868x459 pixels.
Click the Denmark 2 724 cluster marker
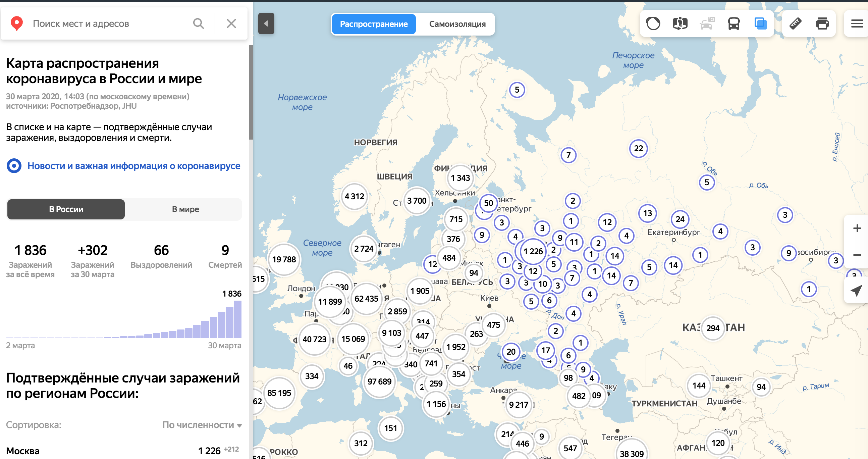pos(364,249)
